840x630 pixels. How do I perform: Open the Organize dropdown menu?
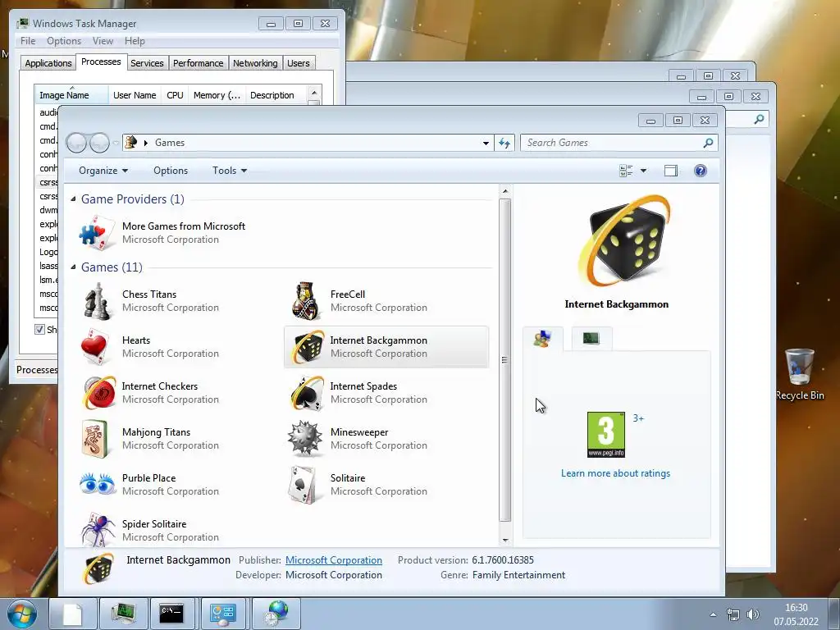click(x=103, y=171)
